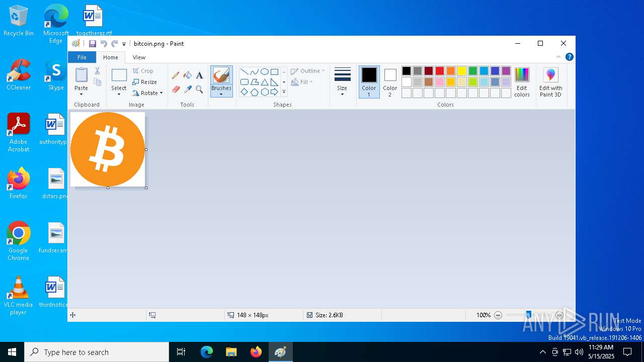The width and height of the screenshot is (644, 362).
Task: Pick the yellow color swatch
Action: [x=462, y=71]
